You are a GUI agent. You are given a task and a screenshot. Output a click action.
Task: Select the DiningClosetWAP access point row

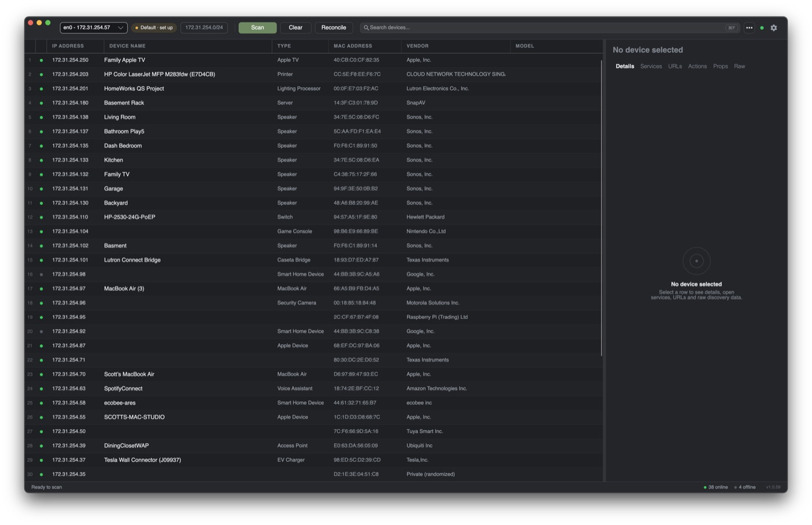[x=313, y=446]
